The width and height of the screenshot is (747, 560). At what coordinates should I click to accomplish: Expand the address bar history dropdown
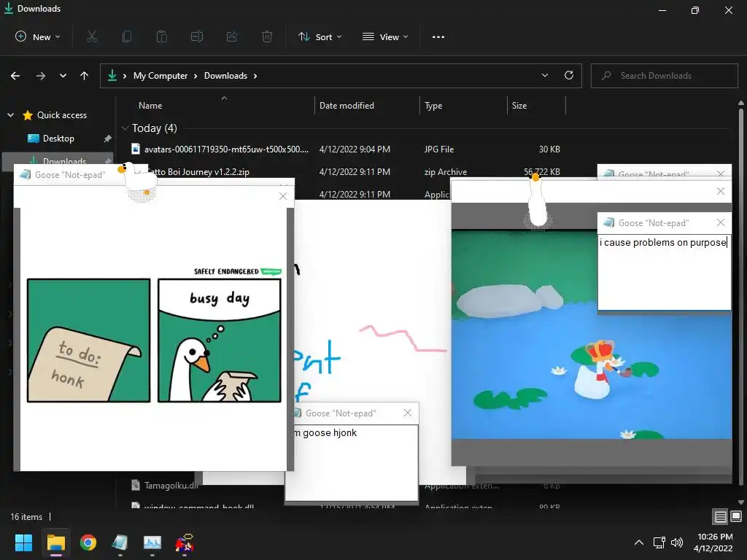point(544,75)
